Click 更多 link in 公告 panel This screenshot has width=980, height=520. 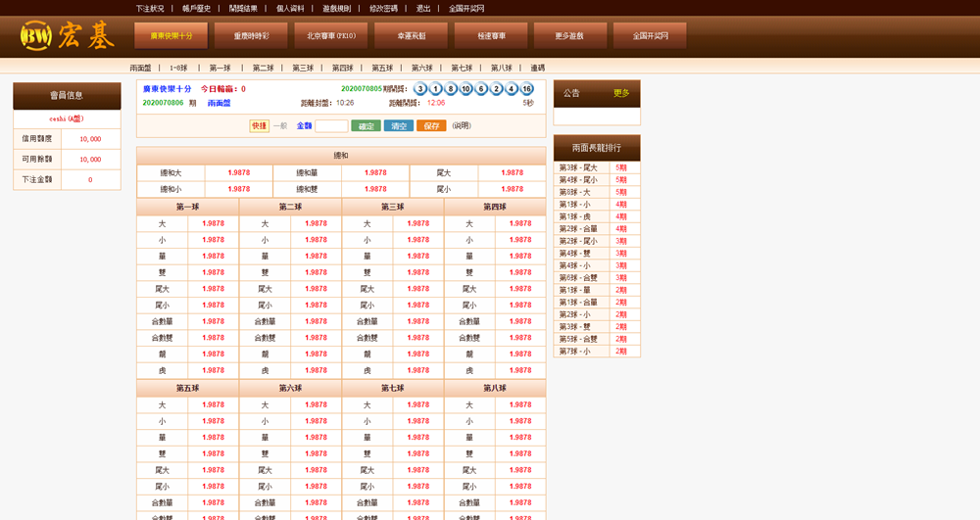coord(621,94)
